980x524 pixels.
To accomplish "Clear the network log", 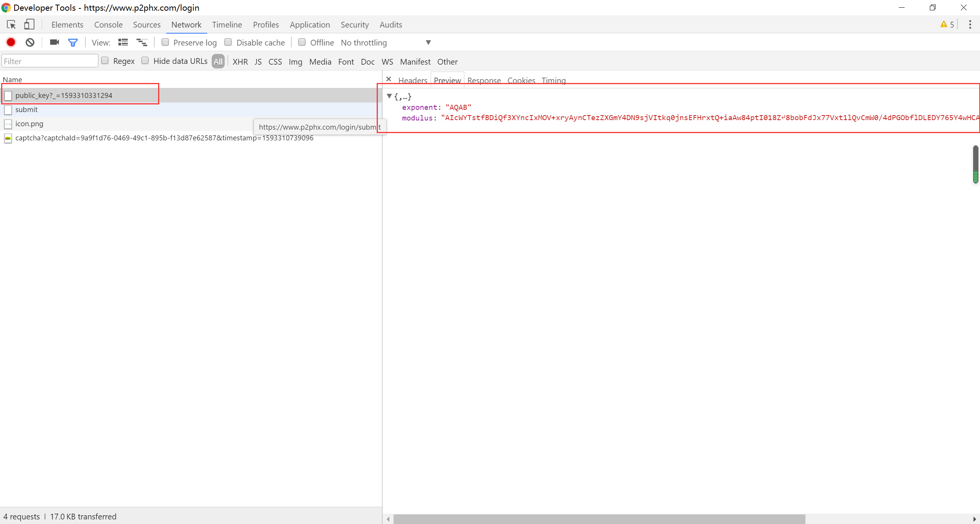I will click(30, 42).
